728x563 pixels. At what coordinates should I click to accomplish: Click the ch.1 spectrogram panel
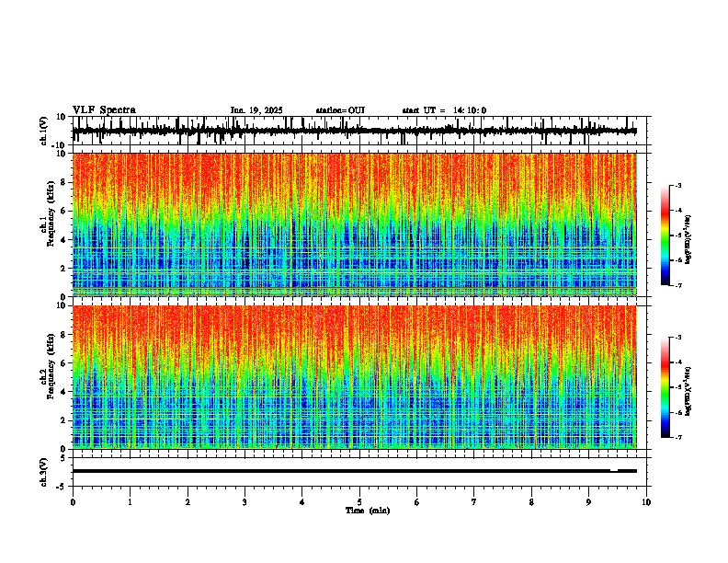click(x=355, y=224)
